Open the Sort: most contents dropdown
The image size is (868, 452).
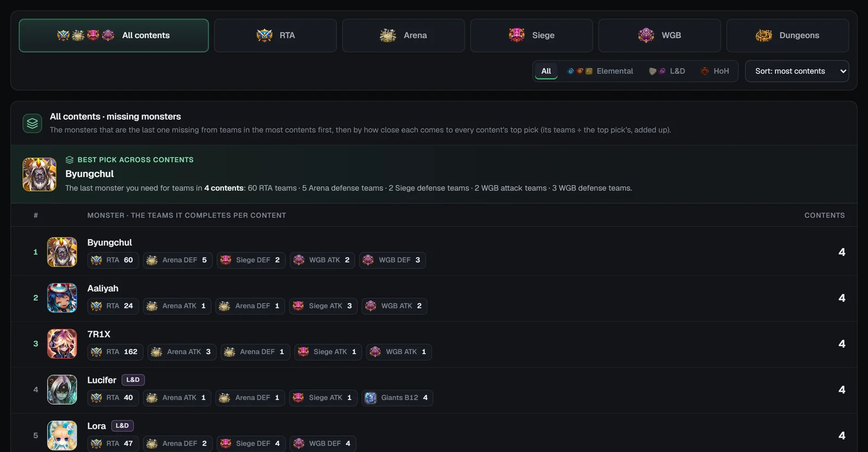click(797, 71)
